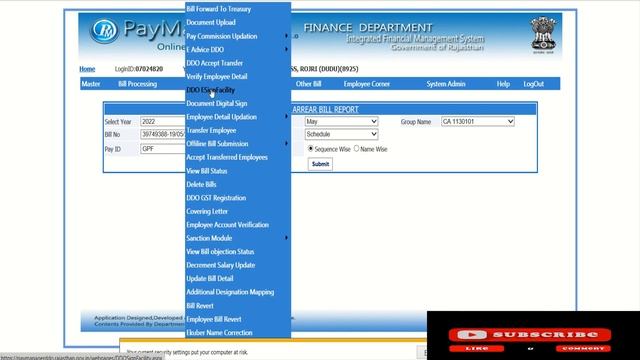The height and width of the screenshot is (360, 640).
Task: Choose Document Upload menu entry
Action: pos(211,22)
